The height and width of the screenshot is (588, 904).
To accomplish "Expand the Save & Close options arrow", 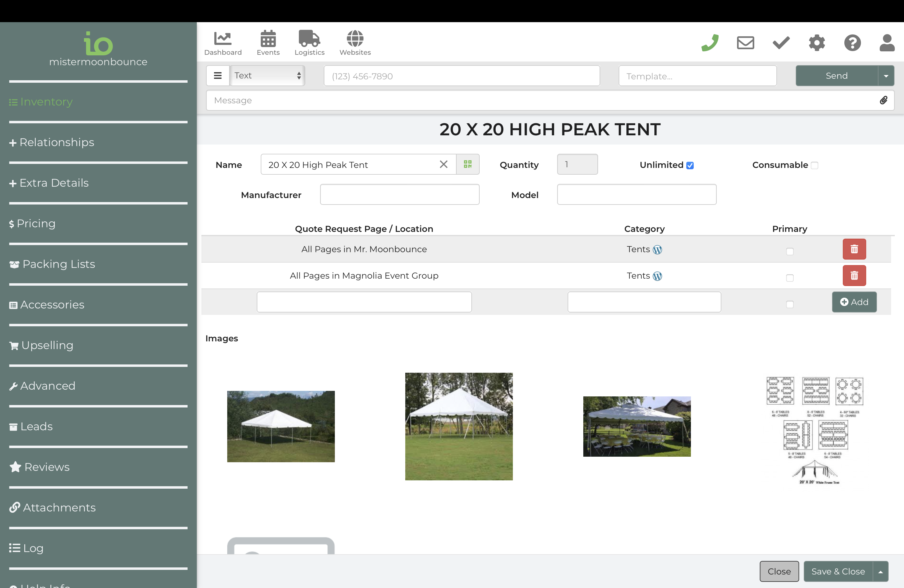I will tap(880, 571).
